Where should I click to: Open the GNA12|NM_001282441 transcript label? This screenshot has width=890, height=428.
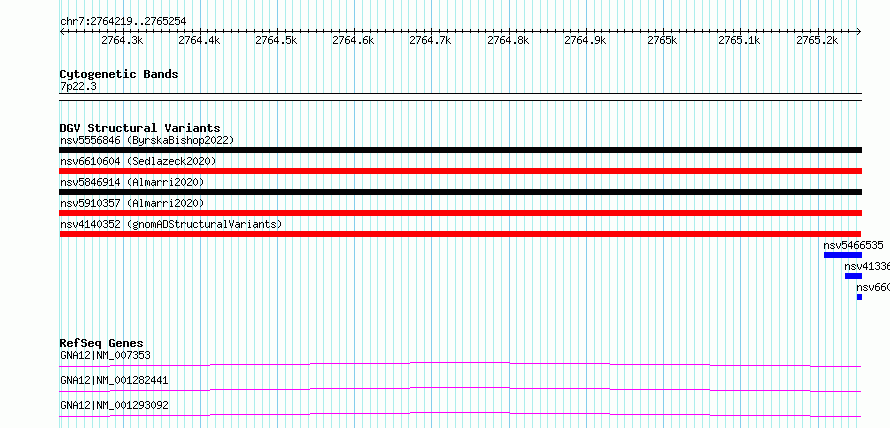(114, 380)
